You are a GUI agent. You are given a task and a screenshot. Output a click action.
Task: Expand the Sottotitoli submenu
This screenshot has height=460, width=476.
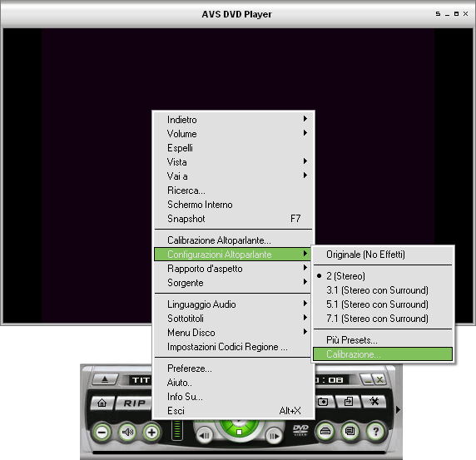[x=233, y=319]
